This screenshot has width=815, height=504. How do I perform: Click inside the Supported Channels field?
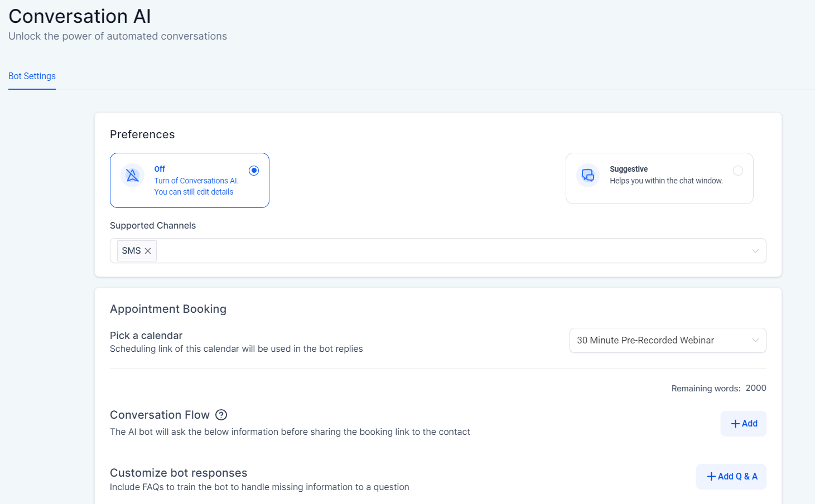446,251
